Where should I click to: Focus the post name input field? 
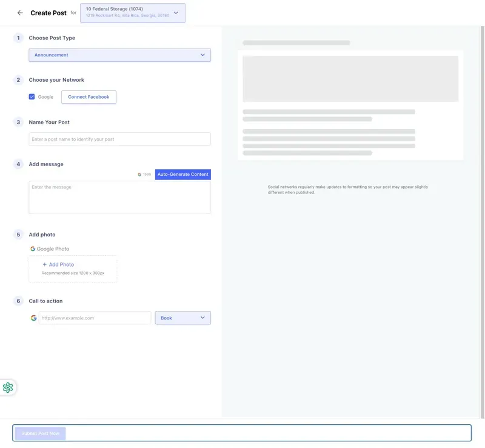coord(119,139)
